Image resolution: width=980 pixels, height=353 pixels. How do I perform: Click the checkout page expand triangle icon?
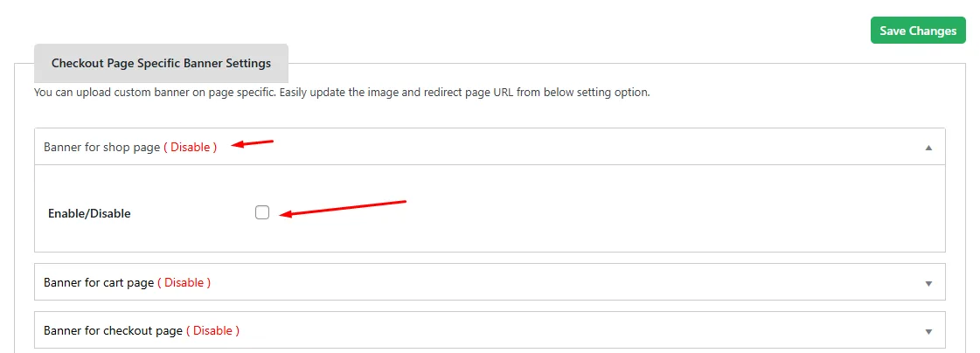point(928,331)
